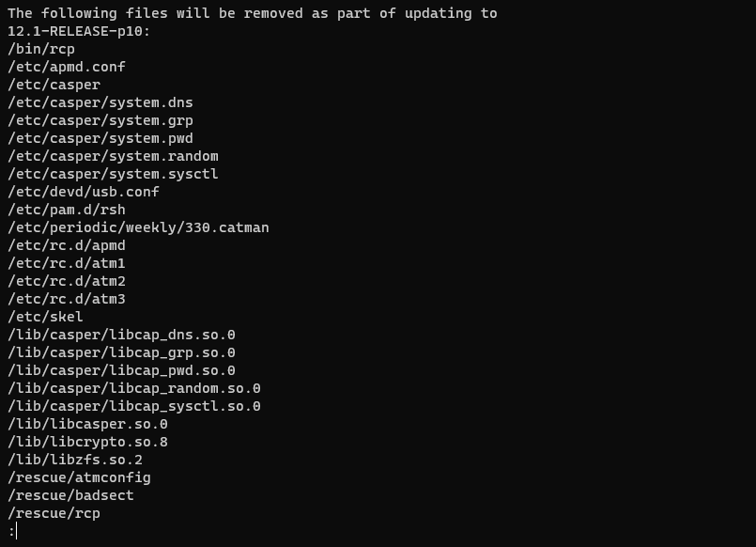Select the /rescue/badsect entry
This screenshot has width=756, height=547.
click(70, 495)
